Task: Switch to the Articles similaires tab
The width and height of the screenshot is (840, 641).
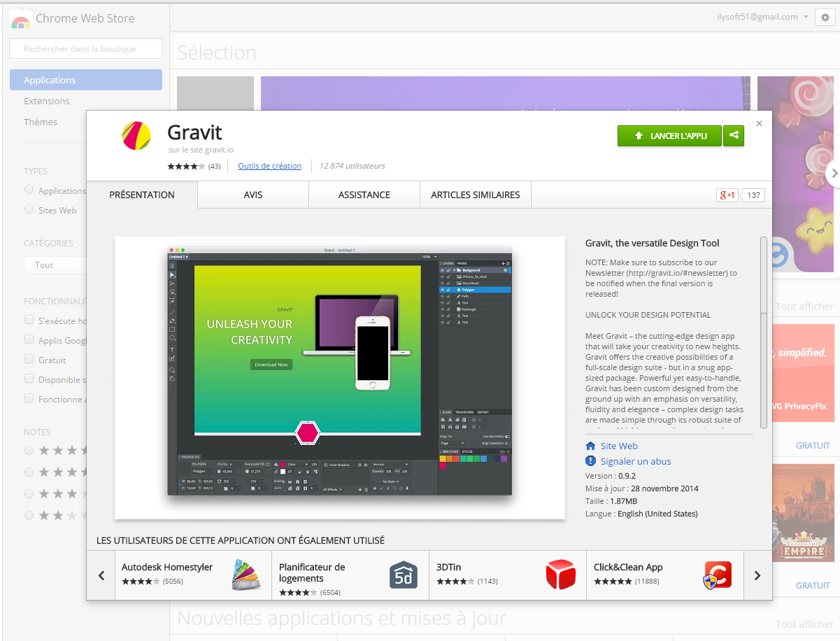Action: click(x=476, y=195)
